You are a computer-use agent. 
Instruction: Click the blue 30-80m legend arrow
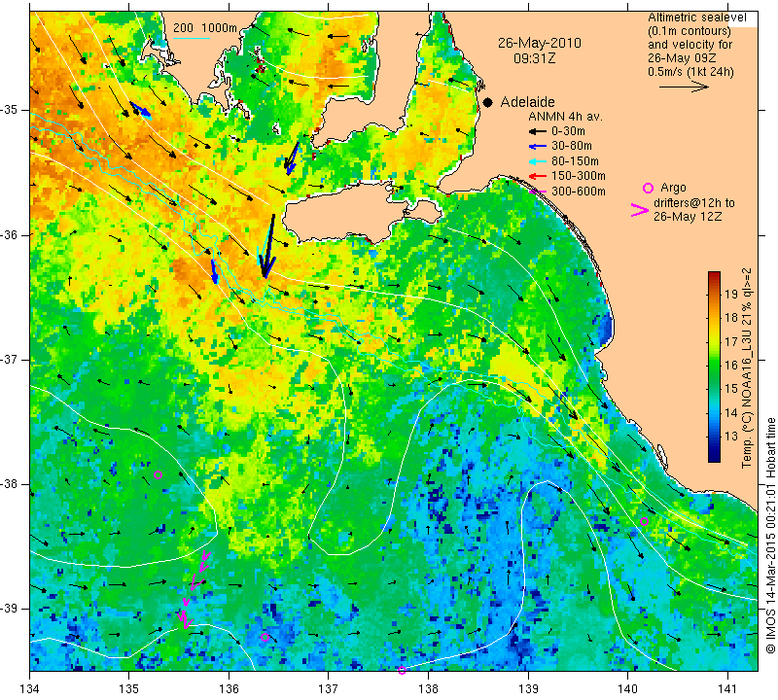(x=537, y=147)
